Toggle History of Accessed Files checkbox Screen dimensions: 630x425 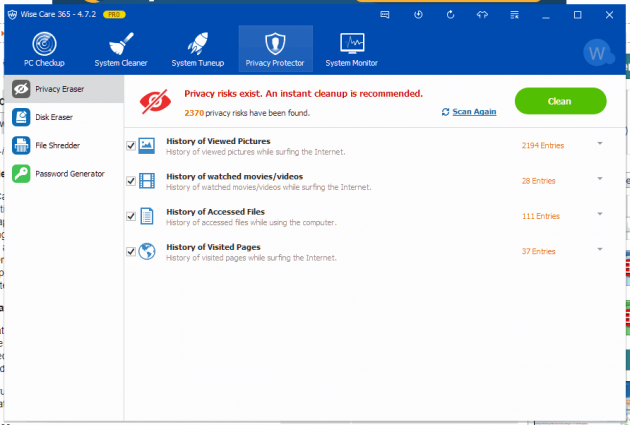pos(132,216)
